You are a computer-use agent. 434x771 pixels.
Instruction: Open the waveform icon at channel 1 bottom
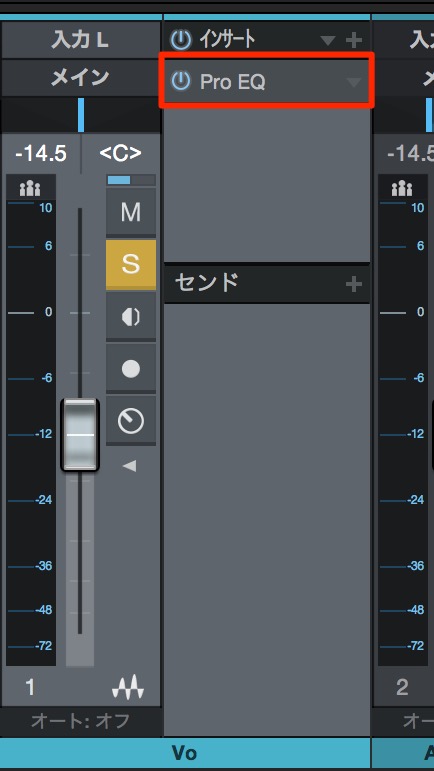point(128,687)
